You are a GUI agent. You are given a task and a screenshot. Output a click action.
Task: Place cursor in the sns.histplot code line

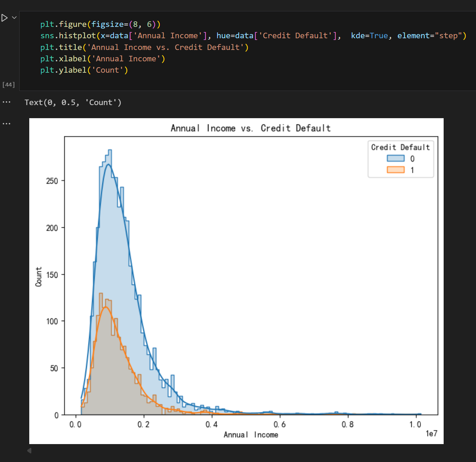[x=253, y=36]
